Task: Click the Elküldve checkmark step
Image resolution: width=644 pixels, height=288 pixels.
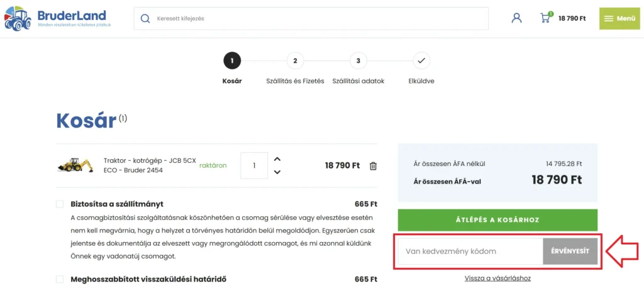Action: pos(421,61)
